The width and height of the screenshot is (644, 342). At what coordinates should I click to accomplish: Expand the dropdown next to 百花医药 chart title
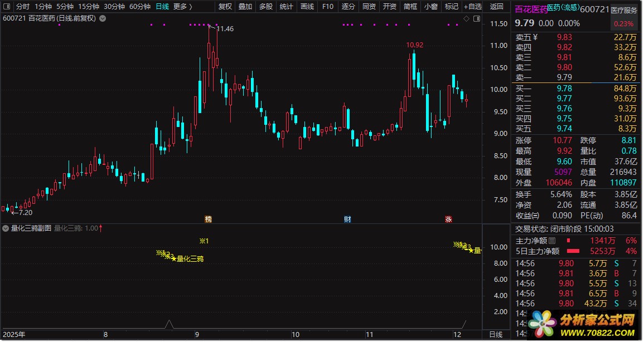pos(103,18)
